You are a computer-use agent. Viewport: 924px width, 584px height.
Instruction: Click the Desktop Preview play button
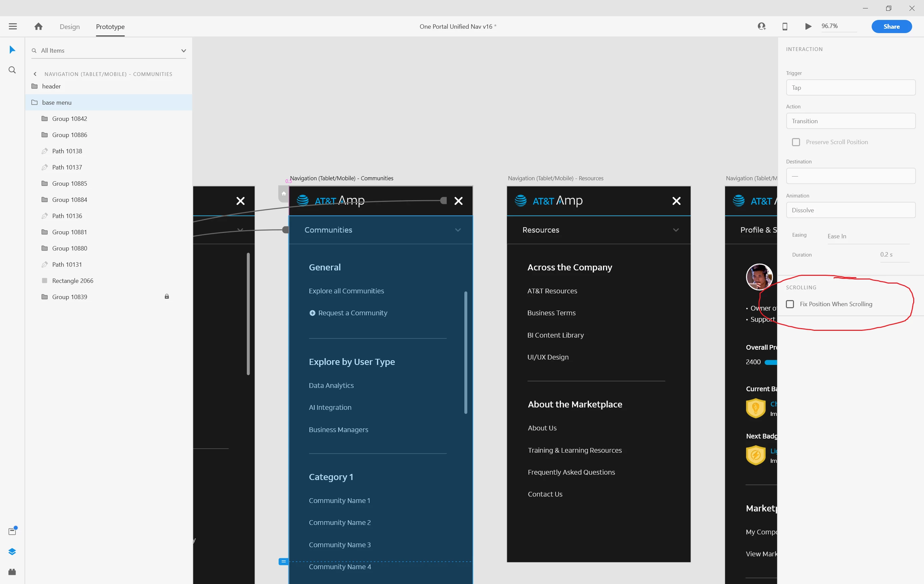[808, 26]
